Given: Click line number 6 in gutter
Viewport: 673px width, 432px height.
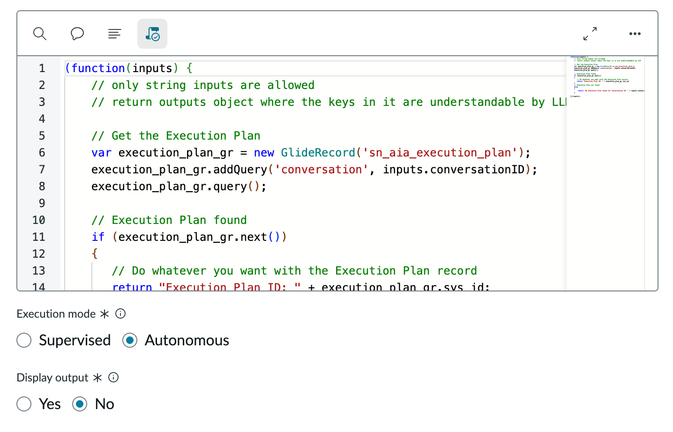Looking at the screenshot, I should [x=42, y=152].
